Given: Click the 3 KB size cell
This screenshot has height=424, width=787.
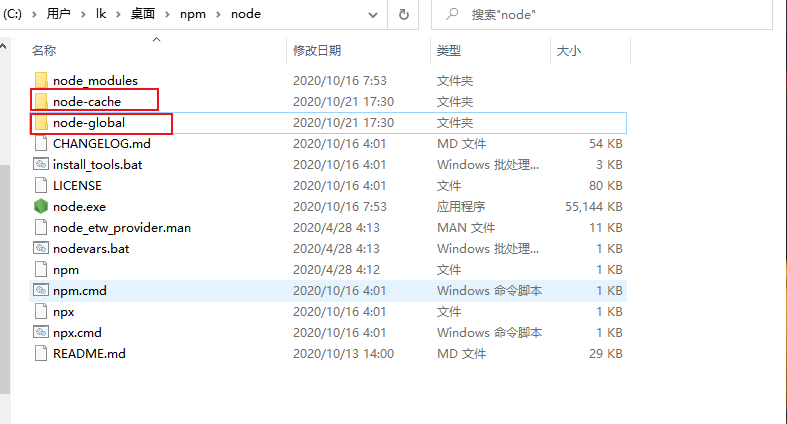Looking at the screenshot, I should (x=609, y=165).
